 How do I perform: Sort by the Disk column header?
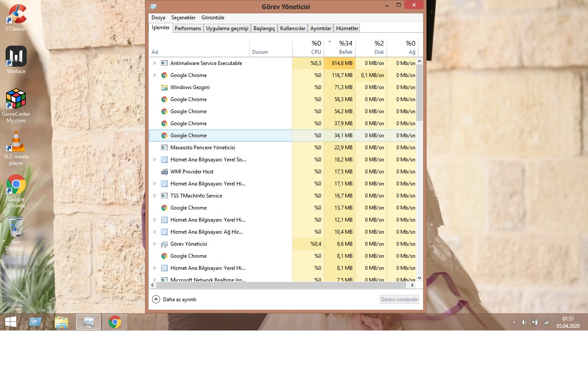371,47
